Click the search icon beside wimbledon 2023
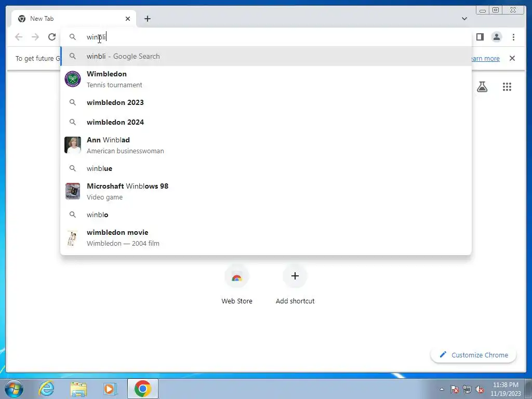Screen dimensions: 532x399 pyautogui.click(x=73, y=102)
